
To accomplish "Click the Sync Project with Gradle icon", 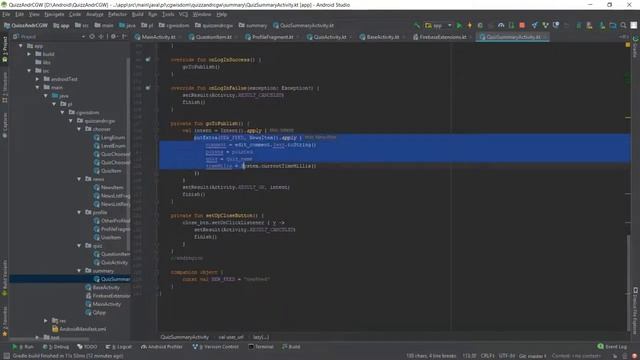I will click(578, 25).
